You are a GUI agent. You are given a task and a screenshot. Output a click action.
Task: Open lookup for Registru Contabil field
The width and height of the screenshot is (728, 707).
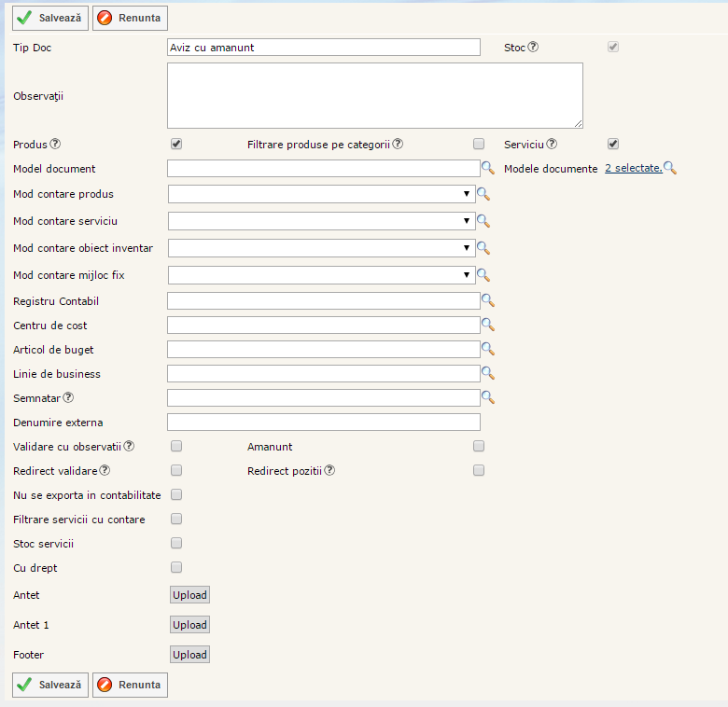tap(487, 301)
